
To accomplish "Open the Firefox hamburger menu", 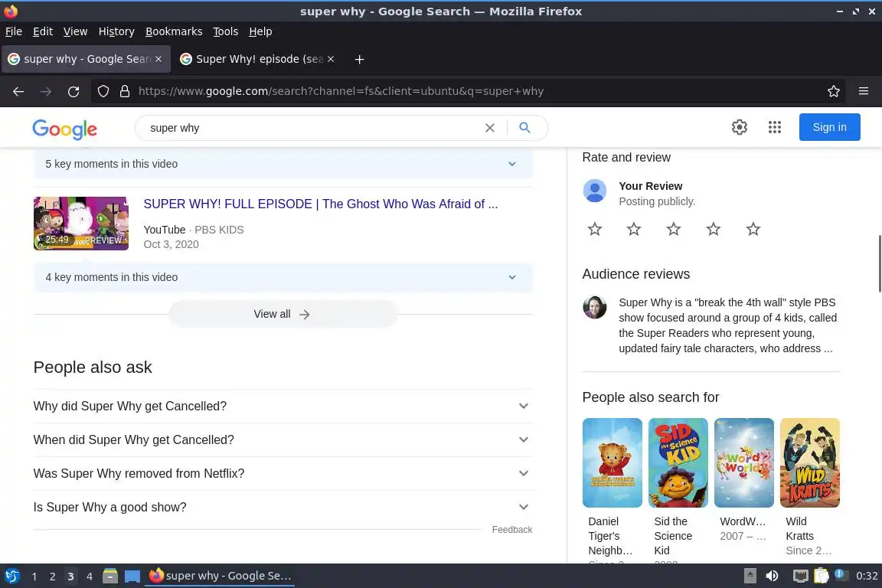I will pyautogui.click(x=864, y=91).
